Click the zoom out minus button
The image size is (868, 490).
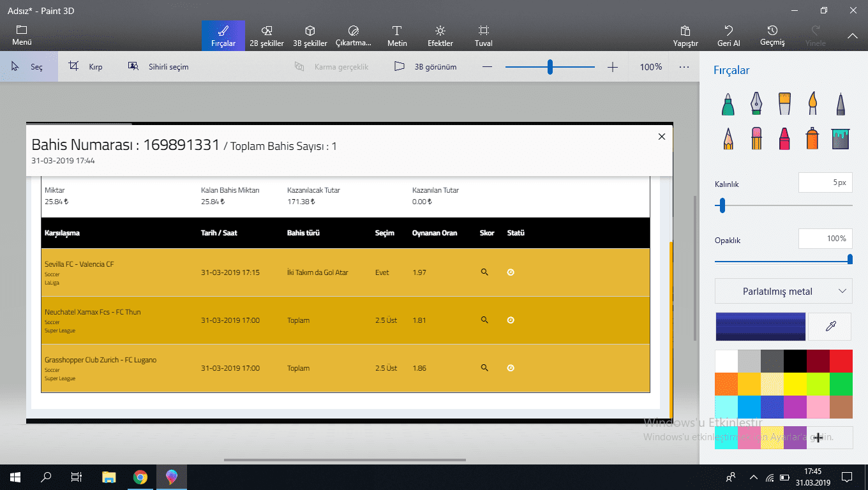(x=488, y=67)
